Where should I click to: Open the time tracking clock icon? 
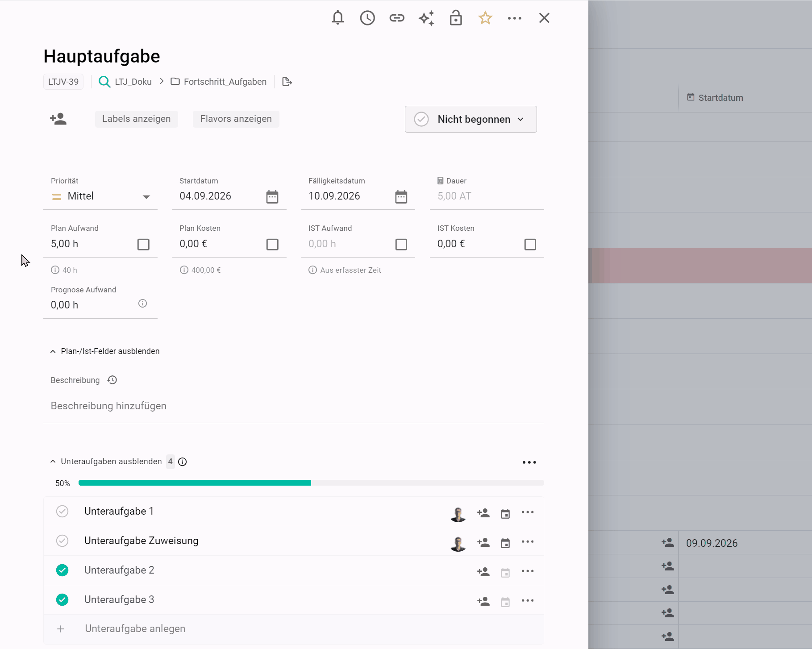pos(367,18)
